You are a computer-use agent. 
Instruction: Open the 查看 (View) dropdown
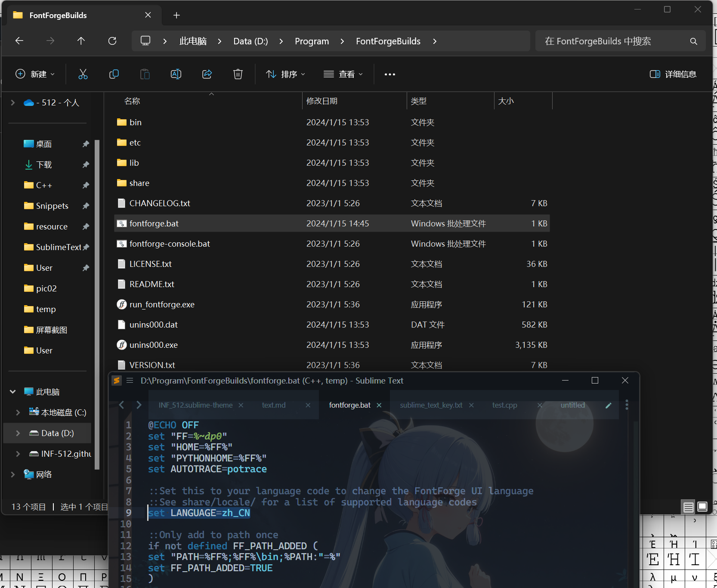343,74
